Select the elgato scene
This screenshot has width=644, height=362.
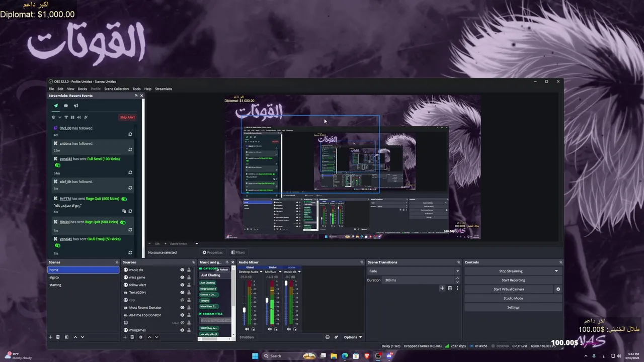click(x=83, y=278)
